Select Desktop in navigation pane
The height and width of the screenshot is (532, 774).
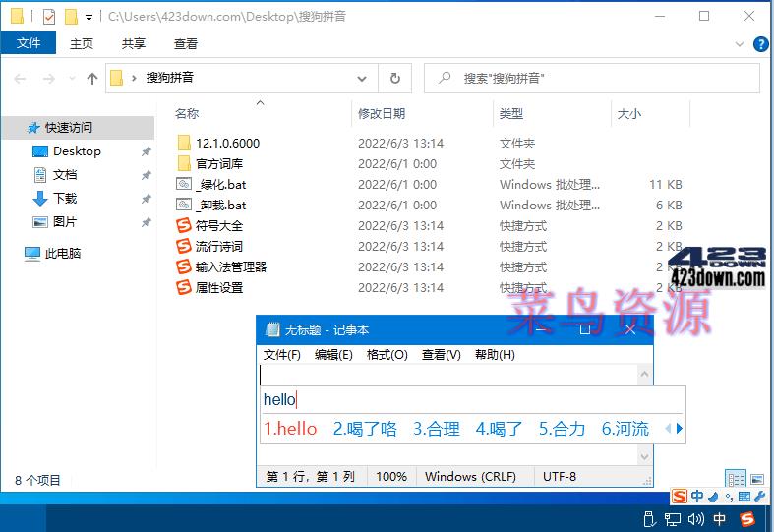[79, 151]
